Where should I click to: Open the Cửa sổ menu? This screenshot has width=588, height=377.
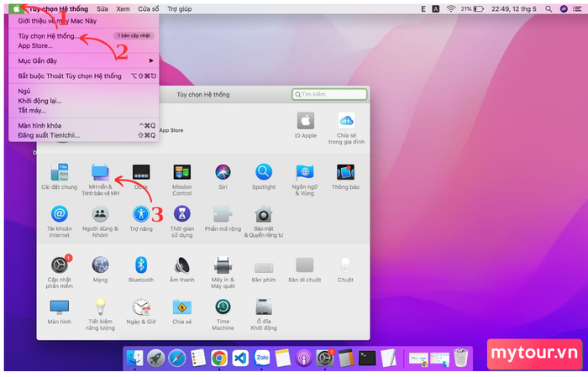(149, 8)
